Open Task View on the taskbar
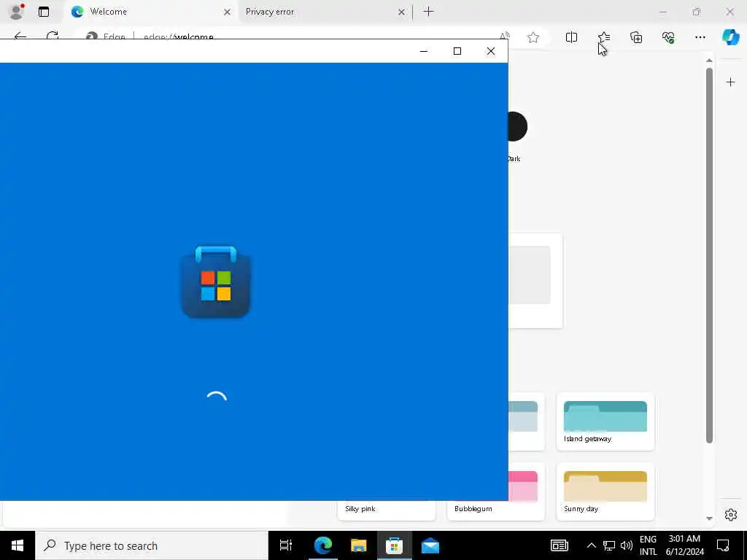This screenshot has height=560, width=747. (286, 545)
